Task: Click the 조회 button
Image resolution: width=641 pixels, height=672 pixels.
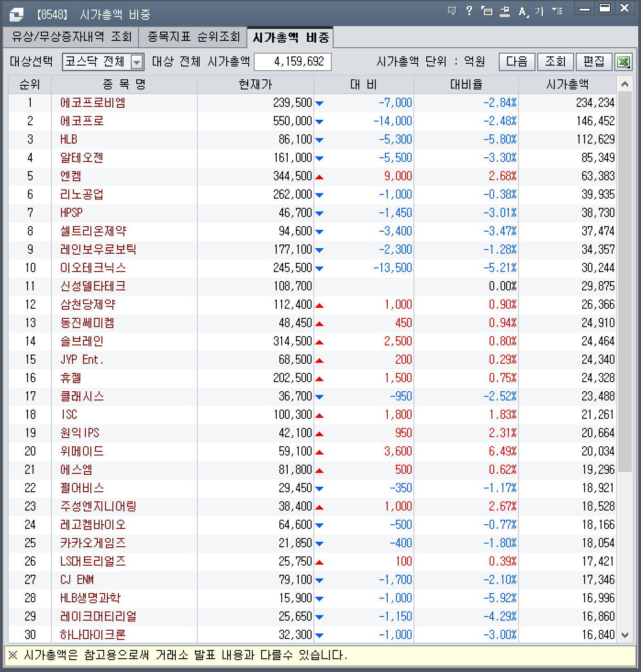Action: [x=555, y=62]
